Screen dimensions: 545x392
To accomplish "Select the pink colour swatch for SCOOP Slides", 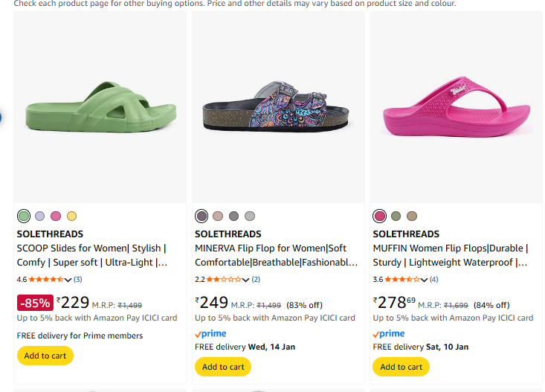I will point(56,216).
